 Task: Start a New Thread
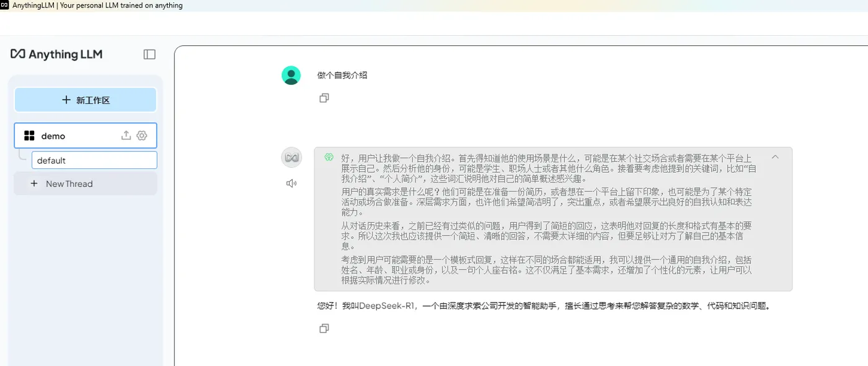pos(86,184)
